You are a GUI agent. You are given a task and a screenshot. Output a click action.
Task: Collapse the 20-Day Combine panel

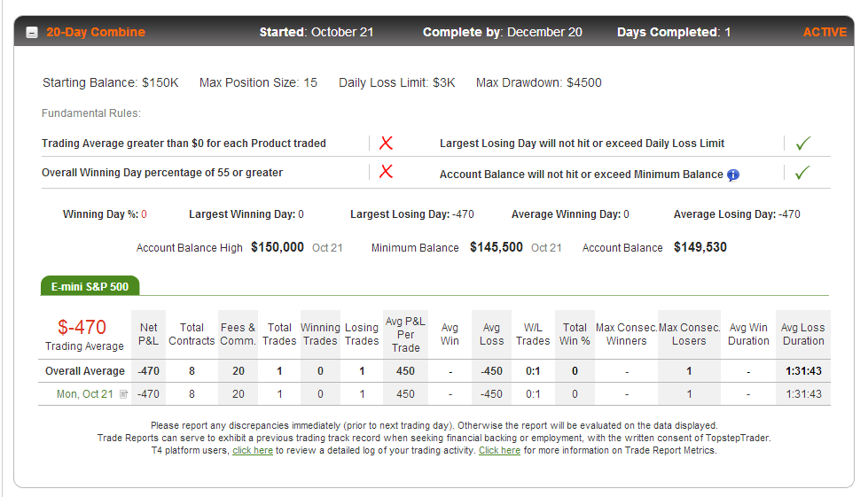coord(32,33)
